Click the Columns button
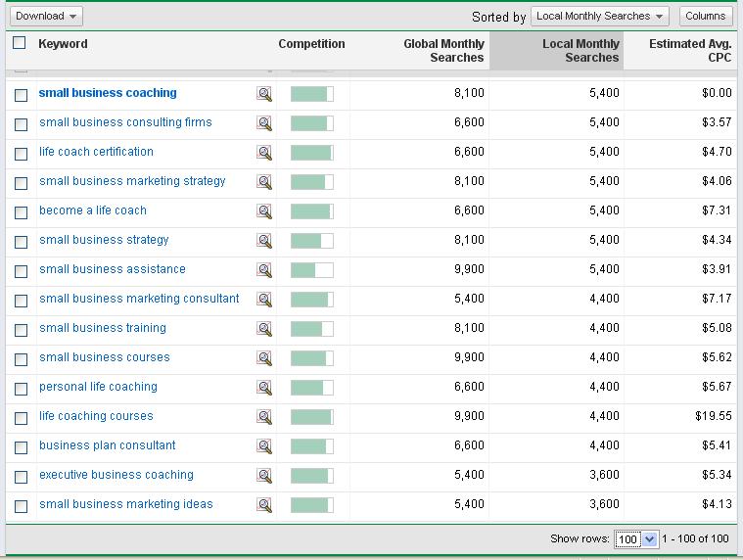The image size is (743, 560). coord(706,16)
